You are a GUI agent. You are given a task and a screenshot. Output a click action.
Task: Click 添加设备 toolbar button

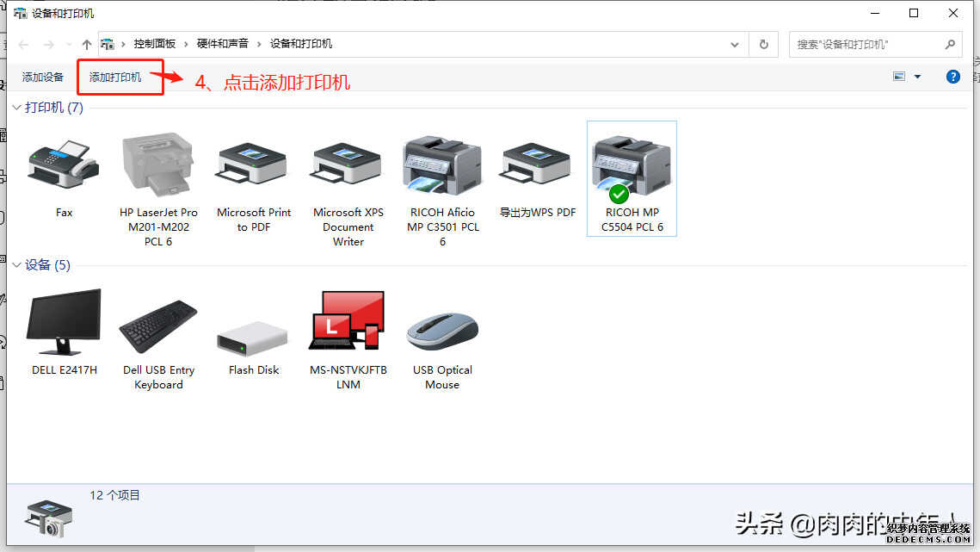42,77
